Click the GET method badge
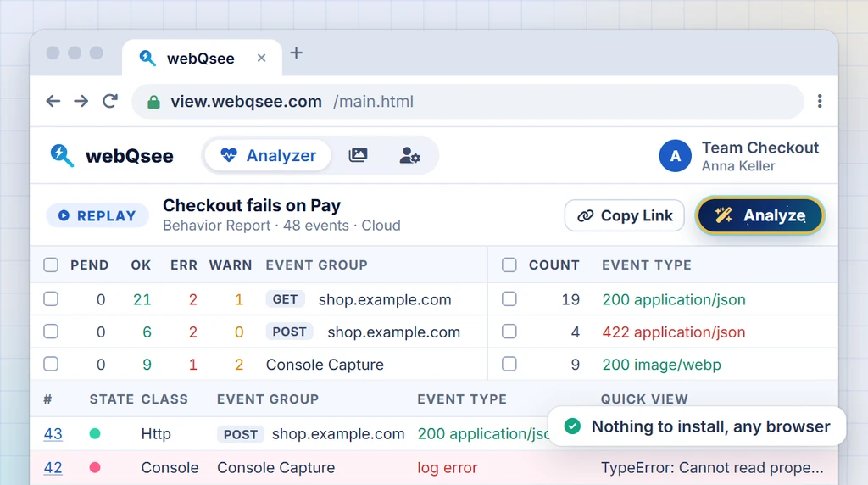The image size is (868, 485). pos(285,299)
